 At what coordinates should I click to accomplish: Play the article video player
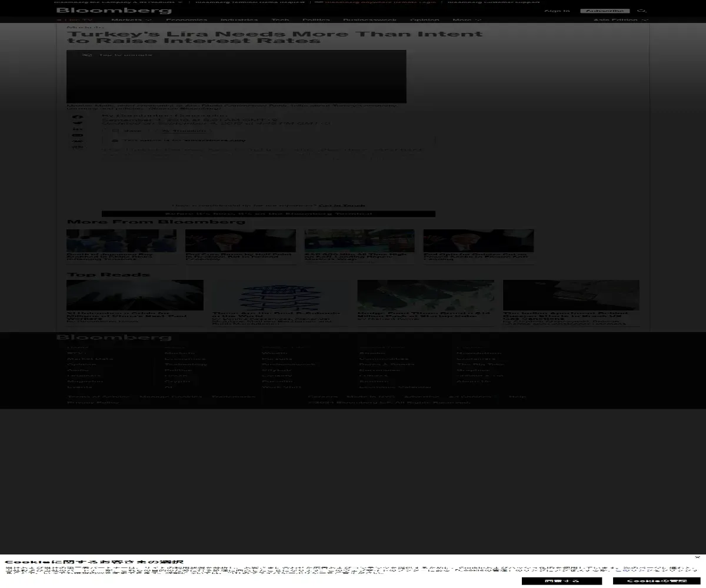pyautogui.click(x=237, y=76)
